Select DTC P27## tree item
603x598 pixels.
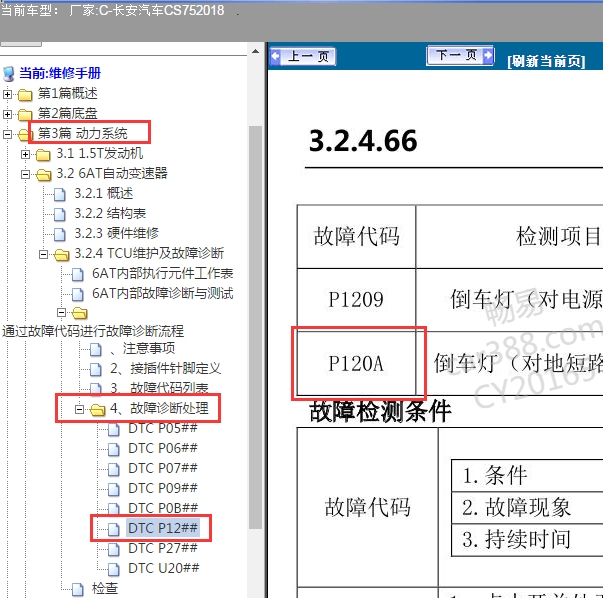point(163,548)
